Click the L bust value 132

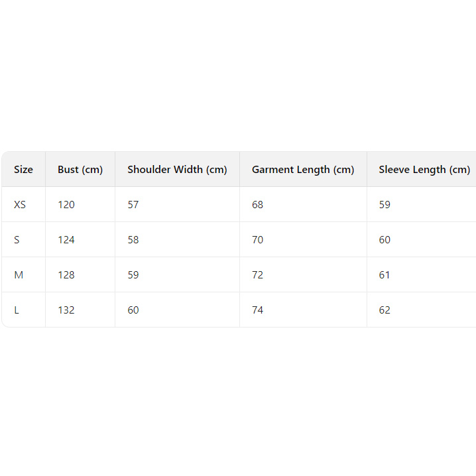(66, 310)
